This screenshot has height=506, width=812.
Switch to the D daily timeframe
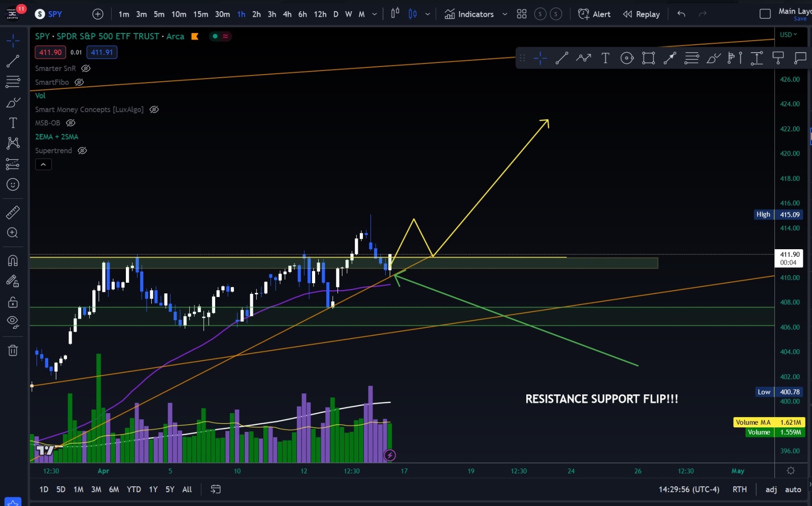[x=335, y=14]
